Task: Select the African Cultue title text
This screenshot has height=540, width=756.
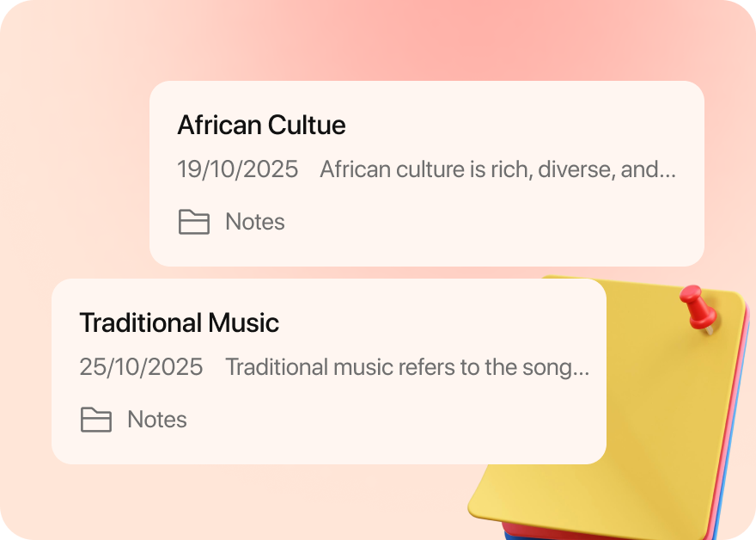Action: coord(261,126)
